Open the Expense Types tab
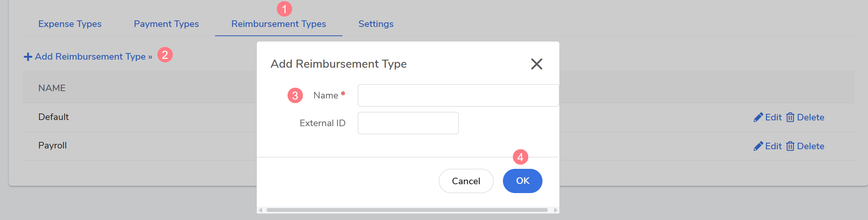 tap(70, 24)
